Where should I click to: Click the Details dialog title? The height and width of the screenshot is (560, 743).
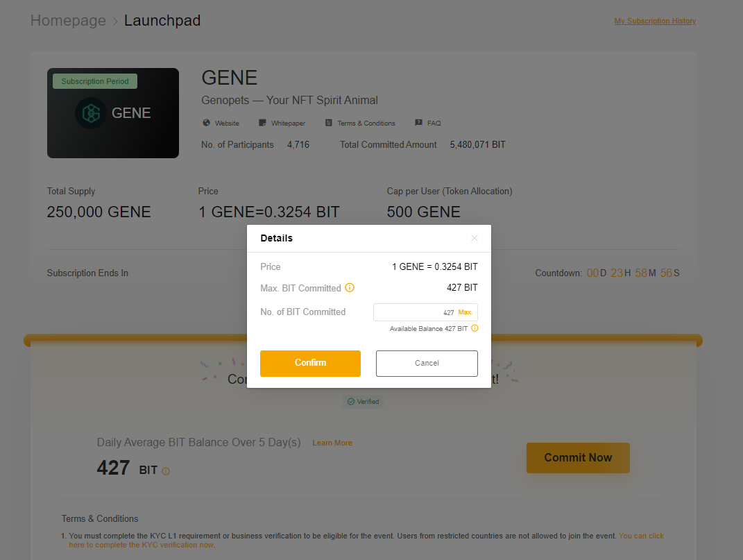pos(277,238)
